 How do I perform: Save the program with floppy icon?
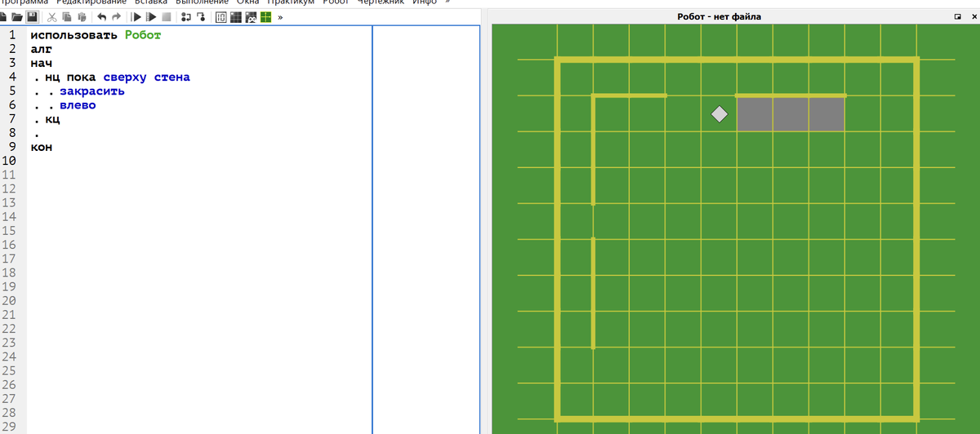click(32, 17)
